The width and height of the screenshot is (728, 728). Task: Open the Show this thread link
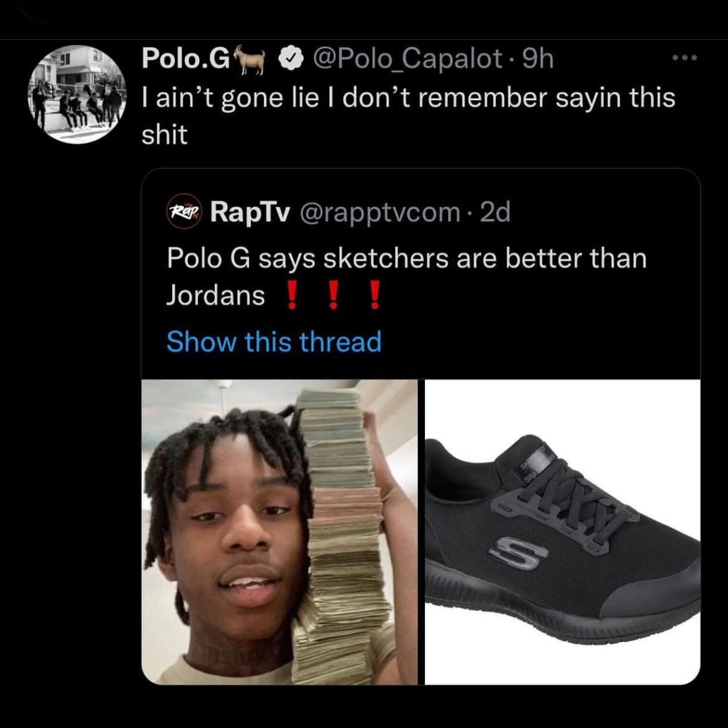274,342
